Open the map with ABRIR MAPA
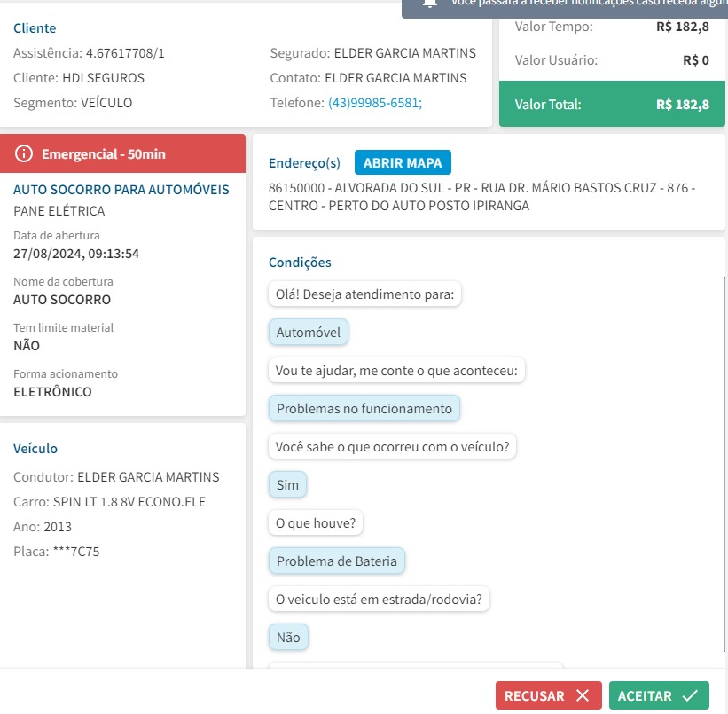 [x=403, y=162]
